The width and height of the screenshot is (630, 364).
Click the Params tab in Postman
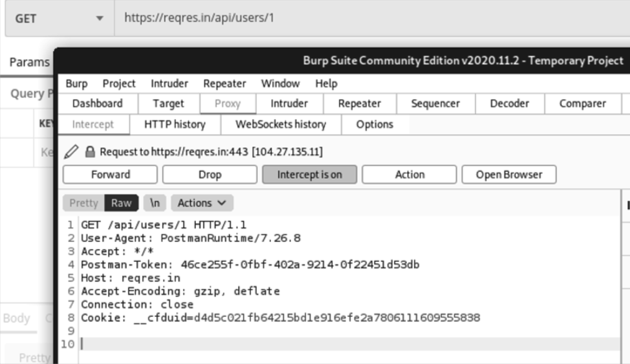click(30, 62)
